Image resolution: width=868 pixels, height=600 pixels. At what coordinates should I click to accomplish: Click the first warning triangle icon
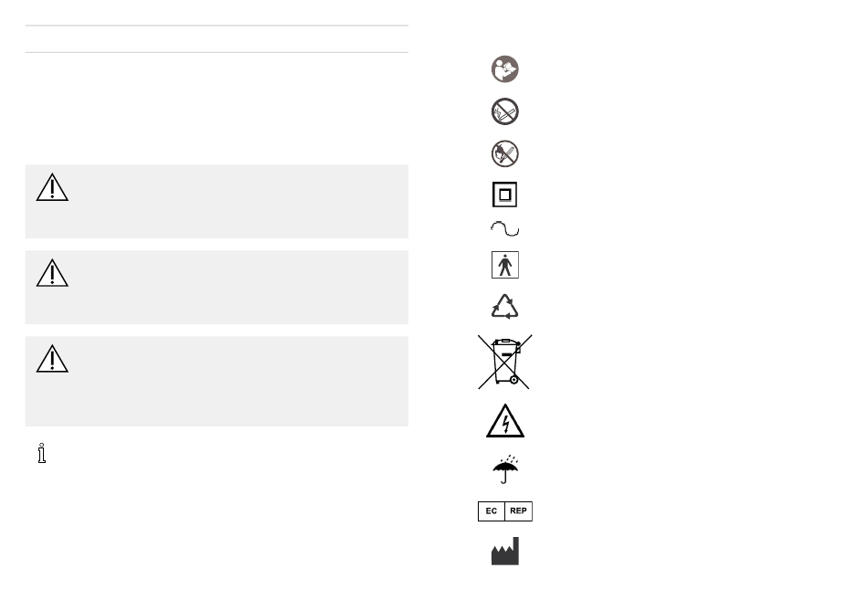(x=52, y=187)
